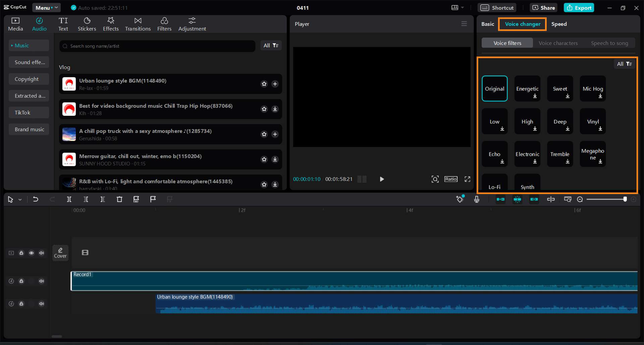Select Copyright category in audio sidebar

tap(29, 79)
